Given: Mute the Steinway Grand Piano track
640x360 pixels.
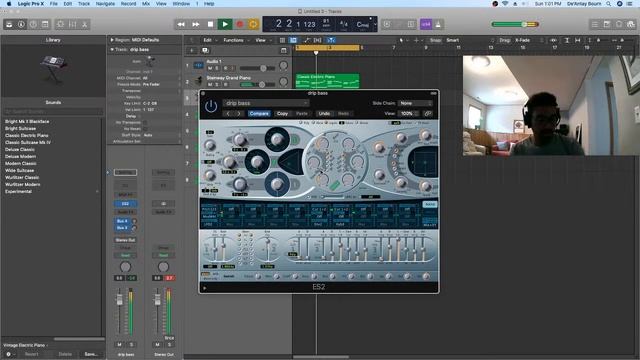Looking at the screenshot, I should pyautogui.click(x=210, y=84).
